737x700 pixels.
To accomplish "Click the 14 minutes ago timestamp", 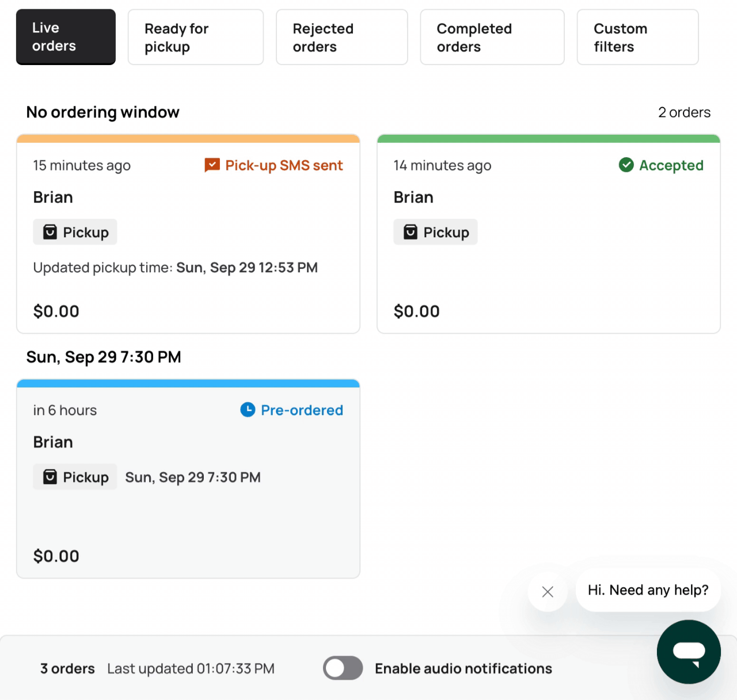I will tap(442, 165).
